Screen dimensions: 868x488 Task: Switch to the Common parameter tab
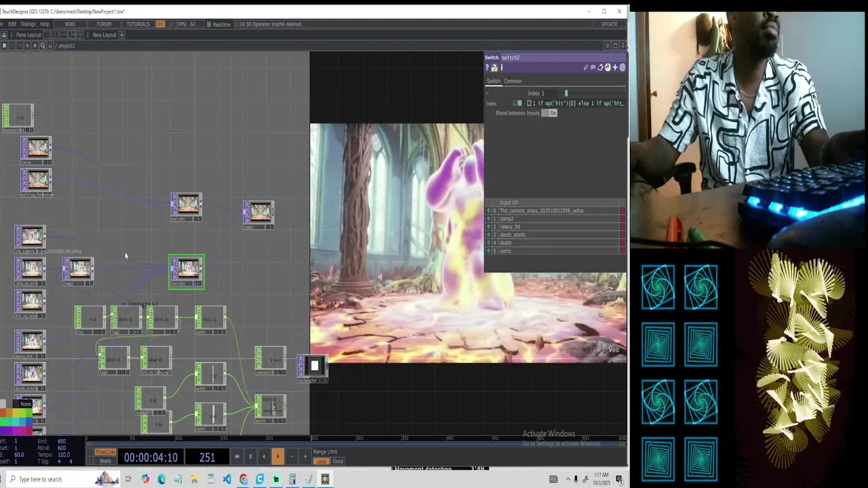(513, 81)
